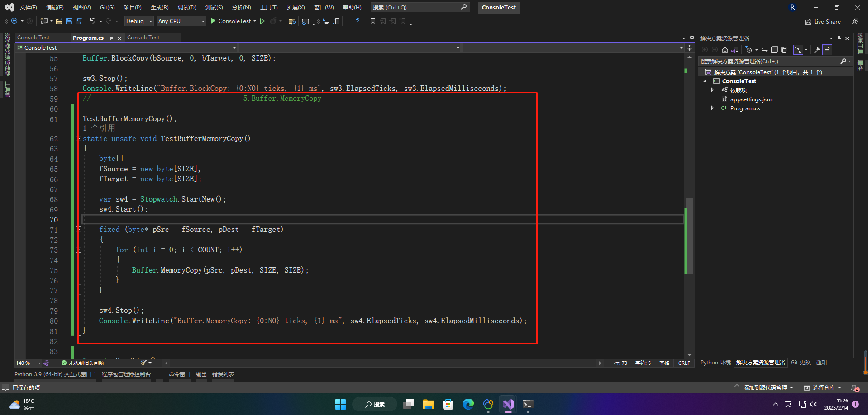Click the Pending Changes Filter clock icon
868x415 pixels.
(x=749, y=50)
